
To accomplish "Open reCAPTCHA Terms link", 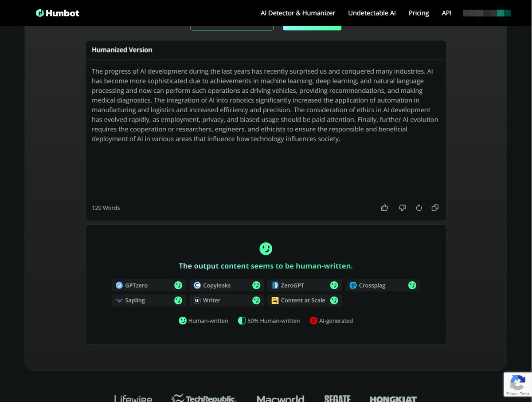I will point(524,393).
